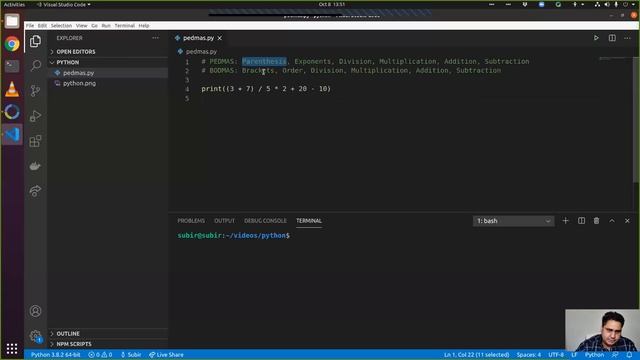Open the Terminal menu
The width and height of the screenshot is (640, 360).
click(124, 25)
